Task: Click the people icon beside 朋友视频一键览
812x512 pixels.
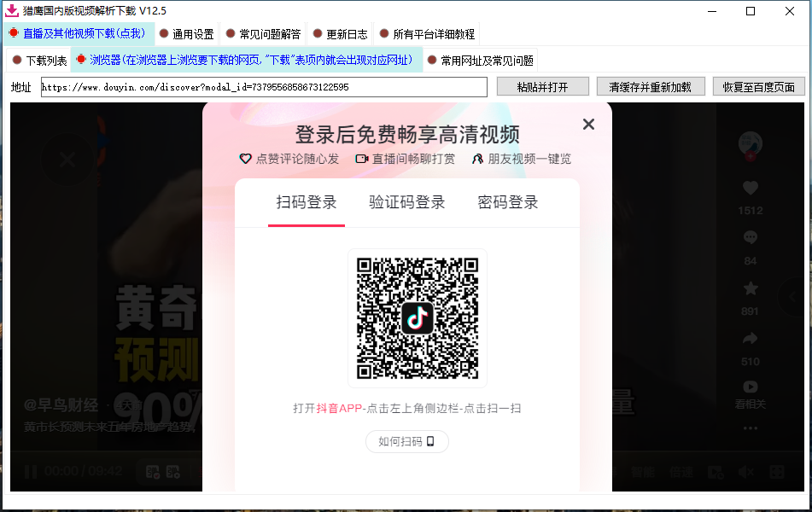Action: pyautogui.click(x=477, y=159)
